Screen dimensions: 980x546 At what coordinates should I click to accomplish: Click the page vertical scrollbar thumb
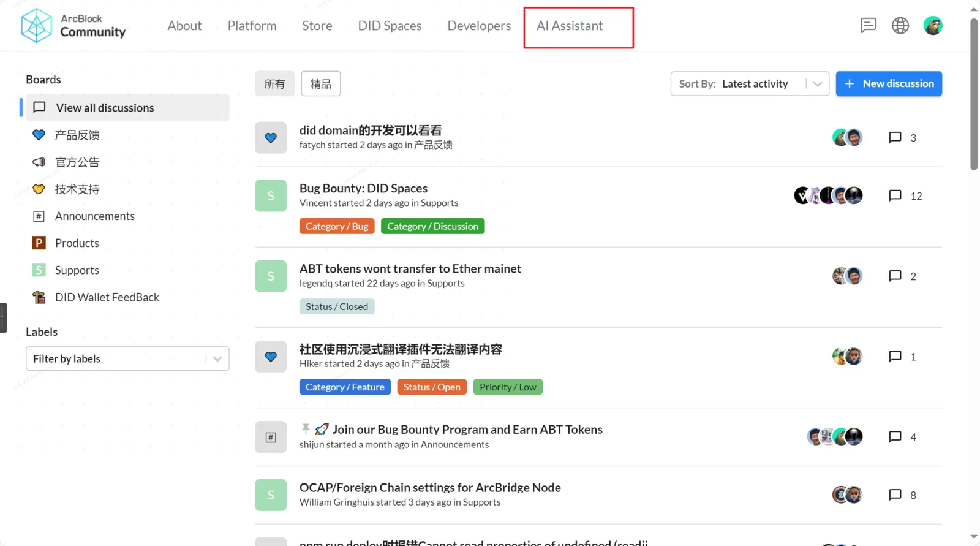tap(974, 94)
